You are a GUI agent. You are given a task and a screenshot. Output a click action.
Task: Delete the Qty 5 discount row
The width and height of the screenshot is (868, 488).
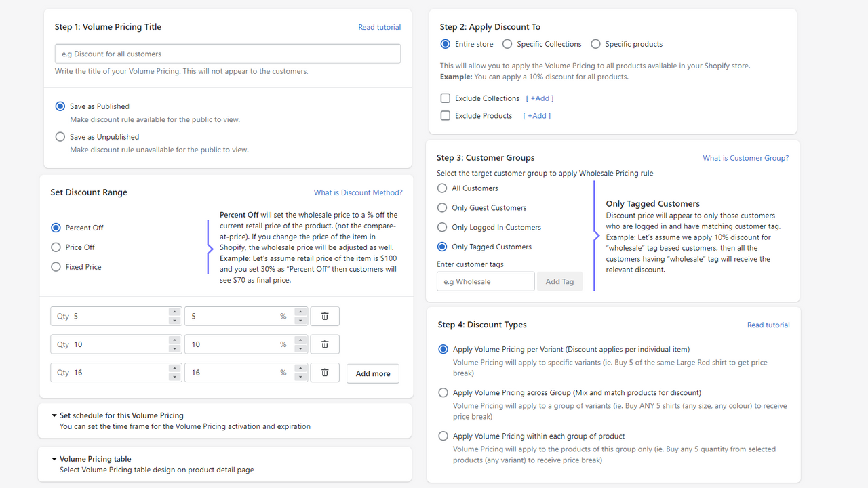(324, 315)
